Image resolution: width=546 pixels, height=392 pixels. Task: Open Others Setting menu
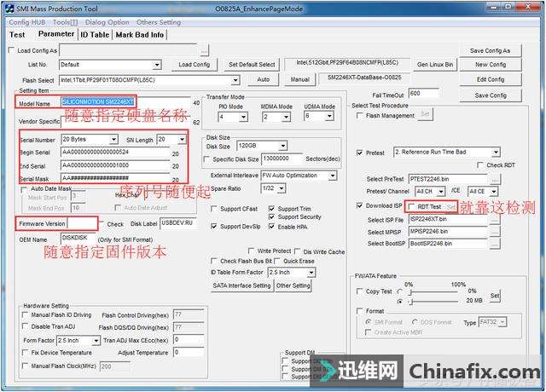[159, 22]
